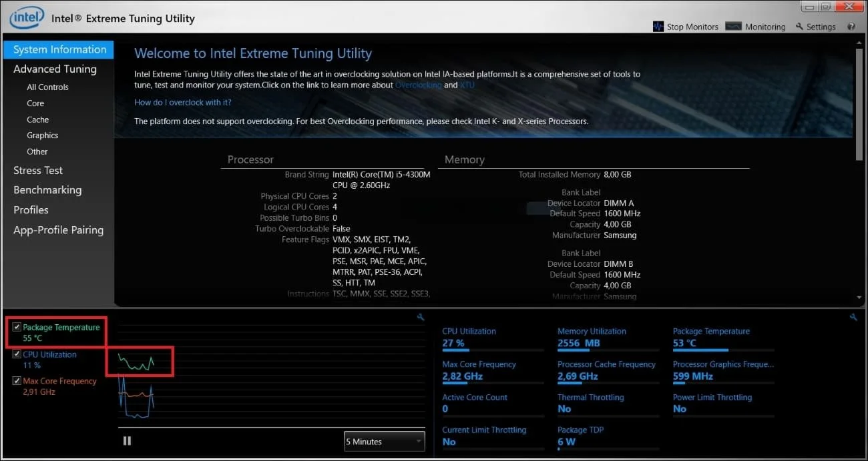The image size is (868, 461).
Task: Open the 5 Minutes time range dropdown
Action: coord(384,442)
